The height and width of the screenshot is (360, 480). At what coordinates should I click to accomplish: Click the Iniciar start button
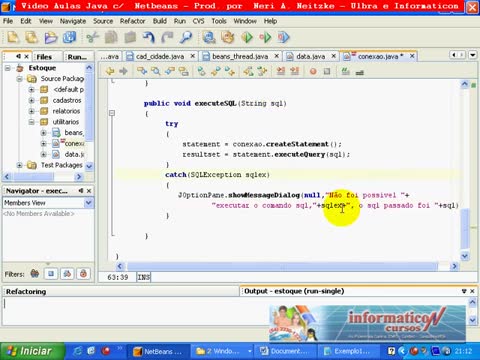pyautogui.click(x=32, y=351)
